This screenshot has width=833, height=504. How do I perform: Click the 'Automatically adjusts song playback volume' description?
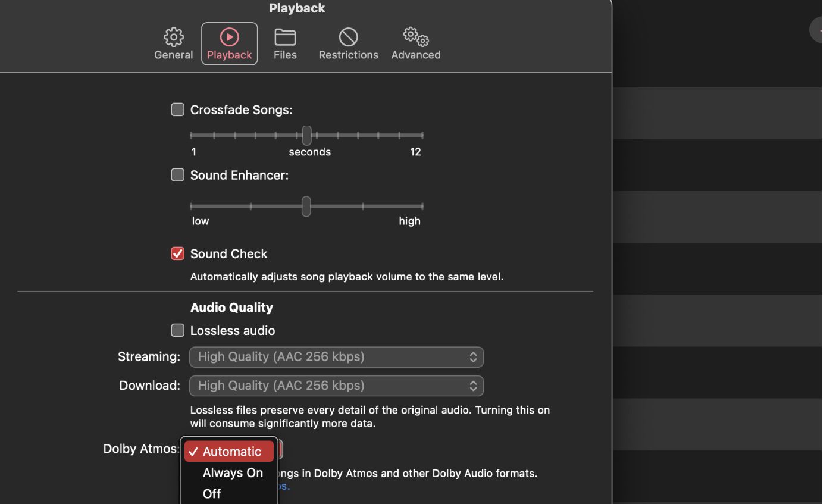pos(347,277)
